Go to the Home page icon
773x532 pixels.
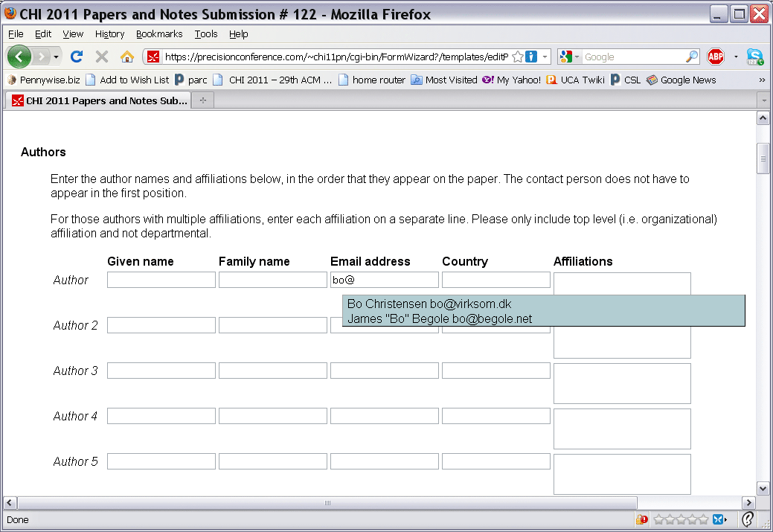[x=127, y=57]
